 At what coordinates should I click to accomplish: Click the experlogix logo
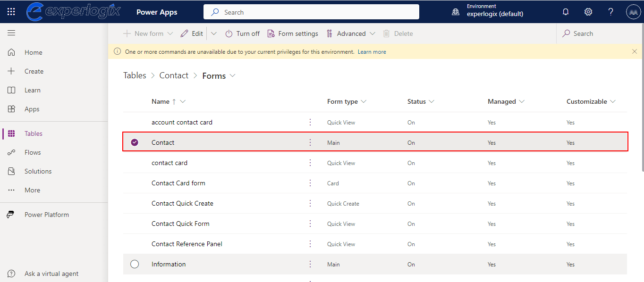[x=73, y=12]
